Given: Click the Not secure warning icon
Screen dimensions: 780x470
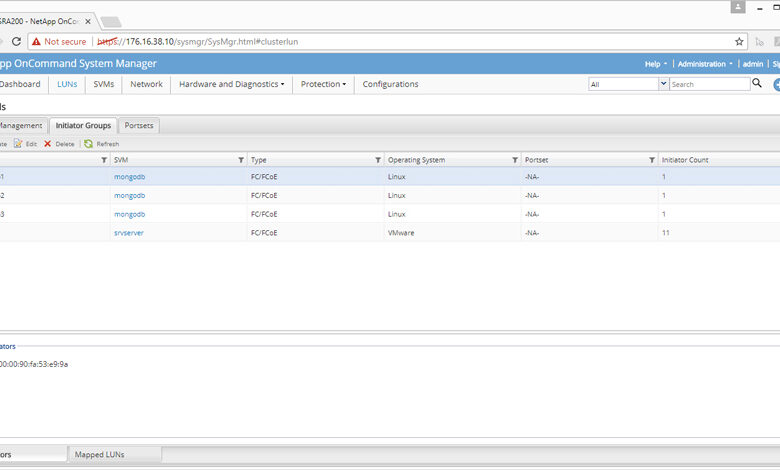Looking at the screenshot, I should [x=36, y=42].
